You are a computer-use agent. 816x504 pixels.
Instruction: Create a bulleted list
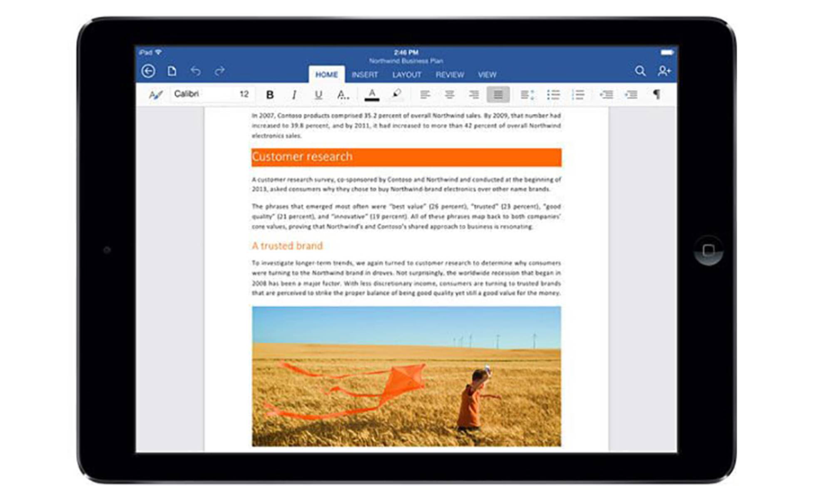[553, 94]
